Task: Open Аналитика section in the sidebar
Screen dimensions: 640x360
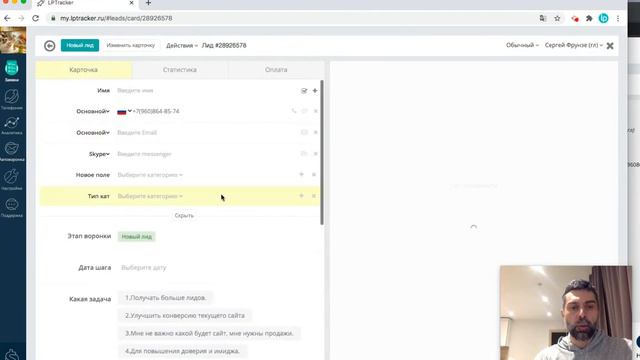Action: coord(12,126)
